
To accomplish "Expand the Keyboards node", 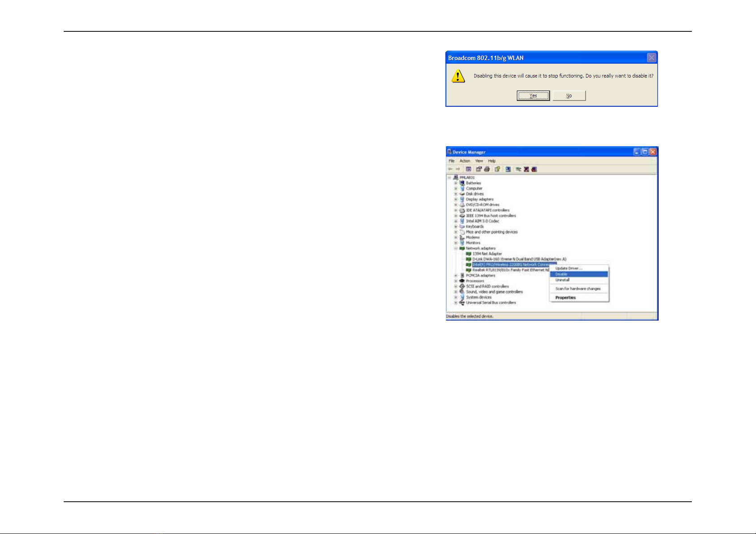I will (x=455, y=226).
